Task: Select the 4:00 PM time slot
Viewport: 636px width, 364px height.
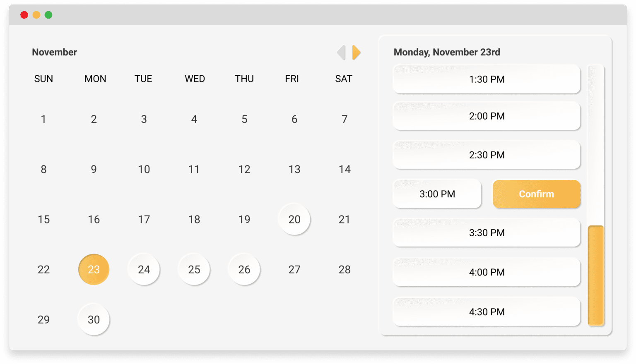Action: coord(487,272)
